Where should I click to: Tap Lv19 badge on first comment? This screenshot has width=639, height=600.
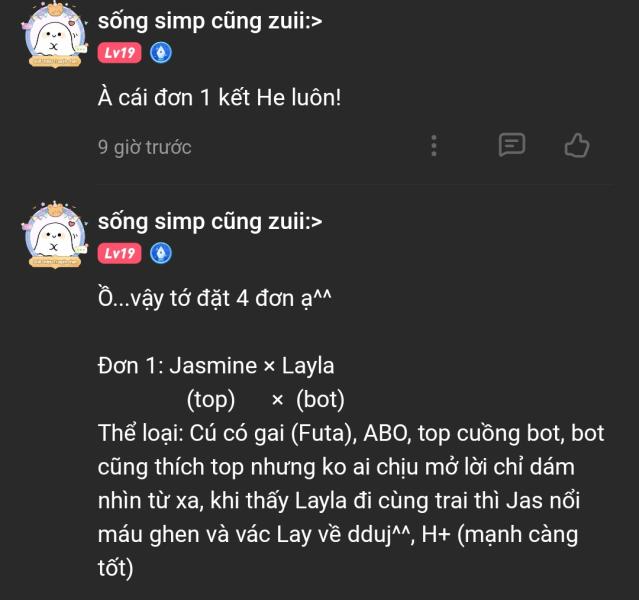pos(119,53)
